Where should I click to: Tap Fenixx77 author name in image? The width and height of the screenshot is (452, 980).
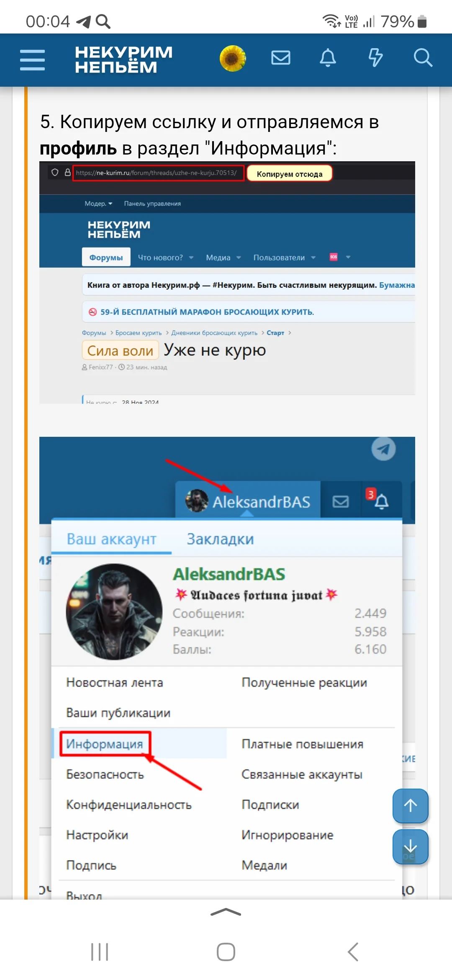pos(100,367)
